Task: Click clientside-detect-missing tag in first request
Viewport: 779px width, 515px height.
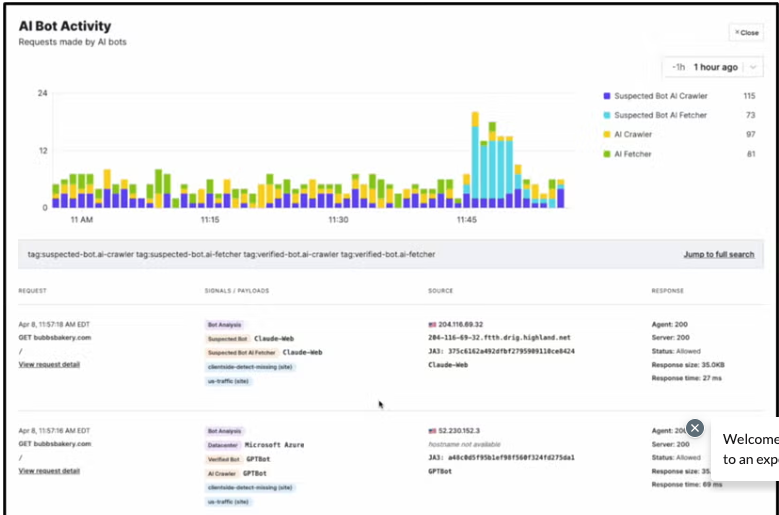Action: coord(250,367)
